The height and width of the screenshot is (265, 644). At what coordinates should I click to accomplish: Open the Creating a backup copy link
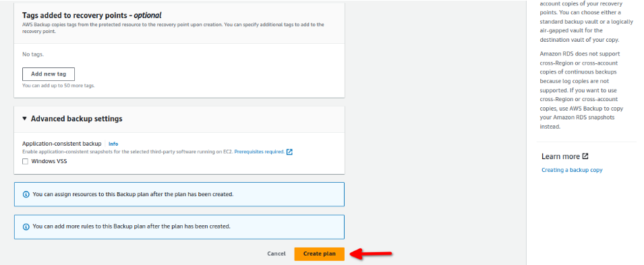point(572,170)
